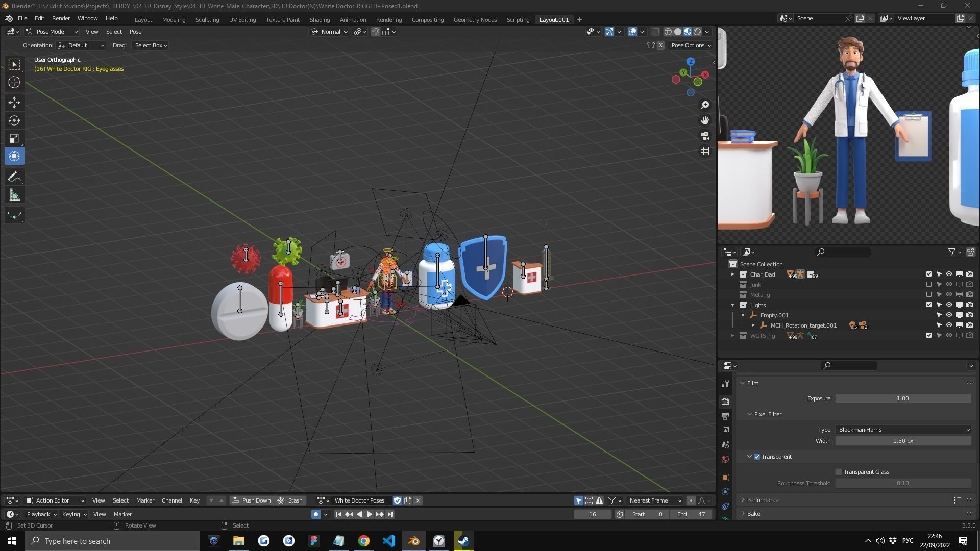Switch to the orthographic grid view icon
This screenshot has width=980, height=551.
(x=705, y=151)
